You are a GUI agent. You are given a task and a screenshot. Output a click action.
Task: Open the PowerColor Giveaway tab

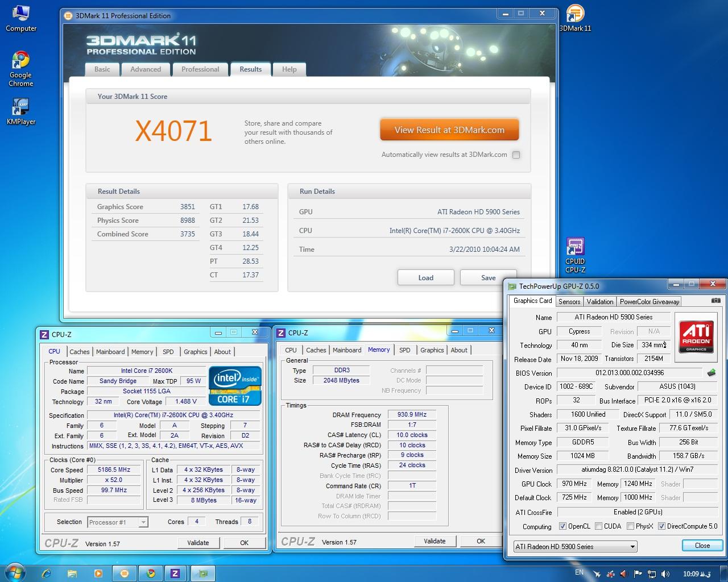coord(650,302)
